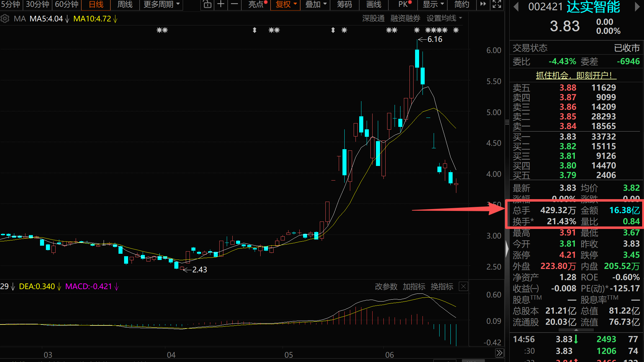
Task: Click the 抓住机会，即刻开户 link
Action: tap(576, 75)
